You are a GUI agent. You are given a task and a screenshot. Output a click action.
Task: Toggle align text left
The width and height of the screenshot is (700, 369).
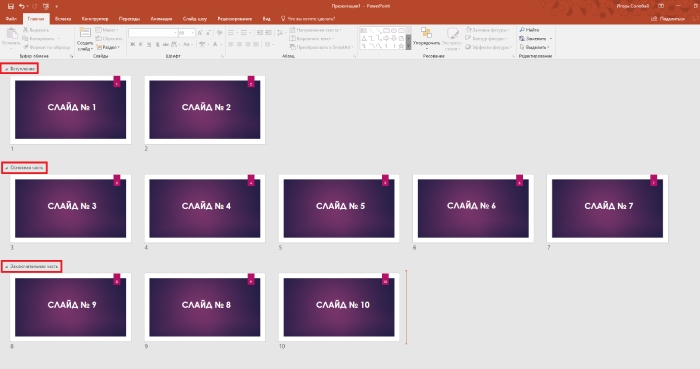pyautogui.click(x=231, y=45)
